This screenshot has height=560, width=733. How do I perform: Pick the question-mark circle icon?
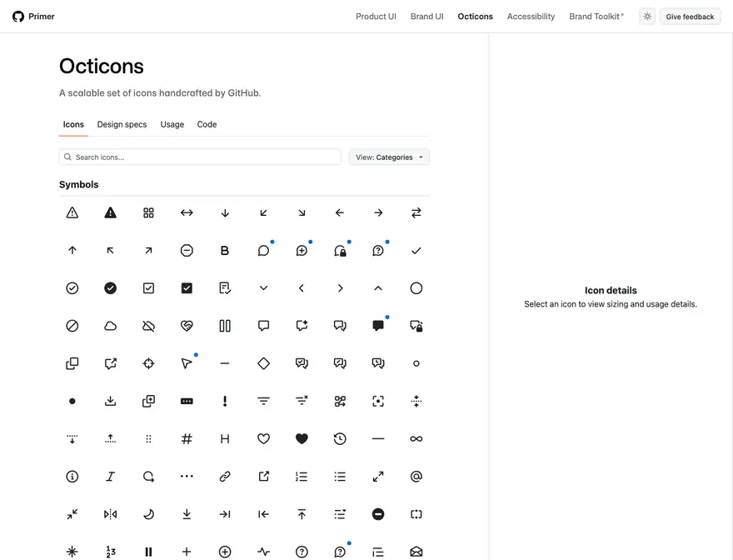[302, 552]
